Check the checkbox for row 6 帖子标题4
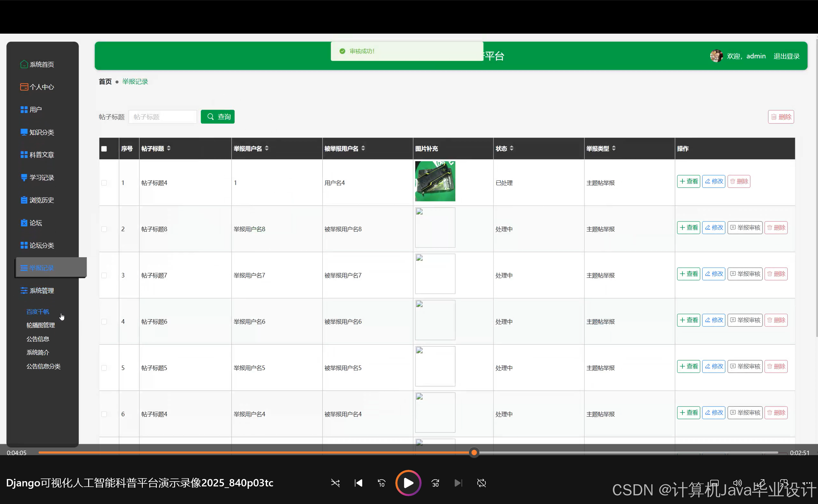 pos(104,414)
